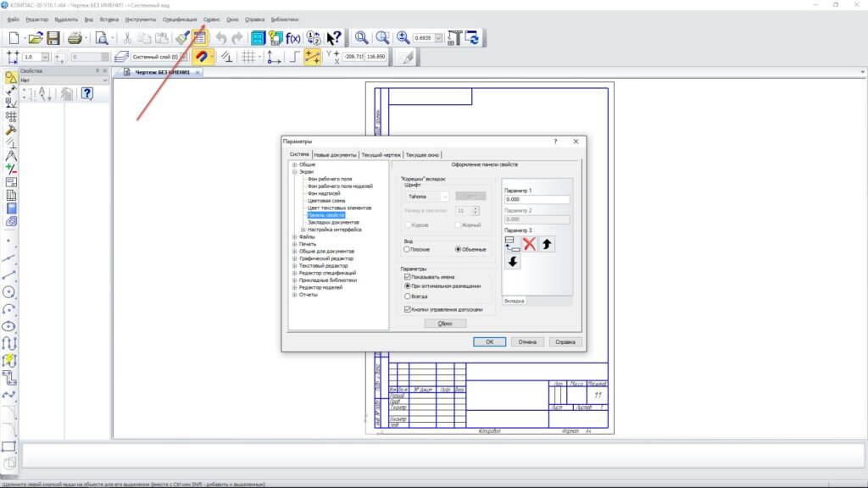Toggle the Показывать имена checkbox
868x488 pixels.
pos(408,277)
